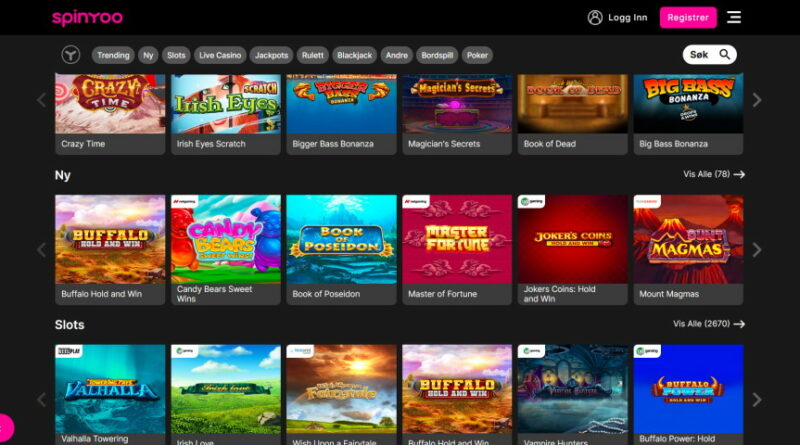Click the Søk search field
The image size is (800, 445).
click(709, 55)
